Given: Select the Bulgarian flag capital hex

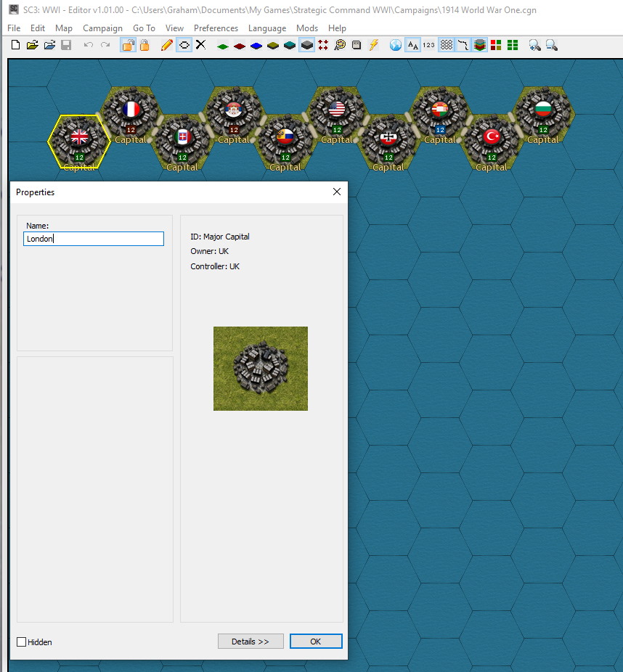Looking at the screenshot, I should (x=543, y=114).
